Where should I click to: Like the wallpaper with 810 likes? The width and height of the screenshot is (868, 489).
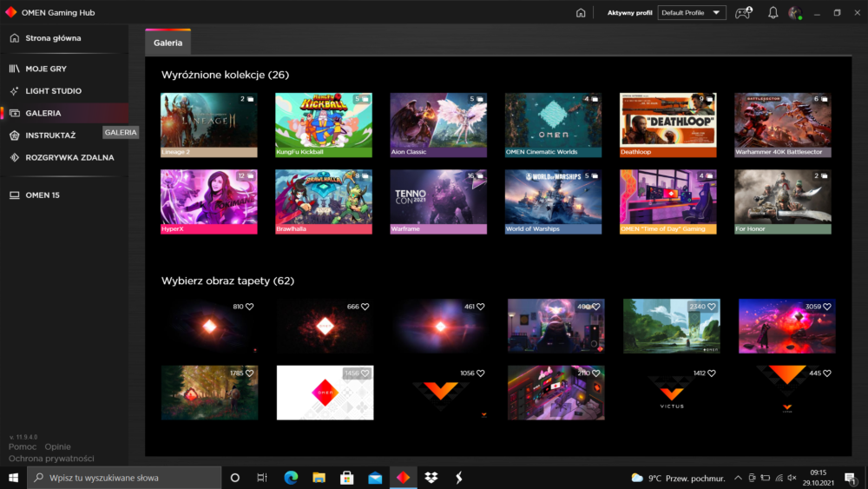pyautogui.click(x=250, y=307)
